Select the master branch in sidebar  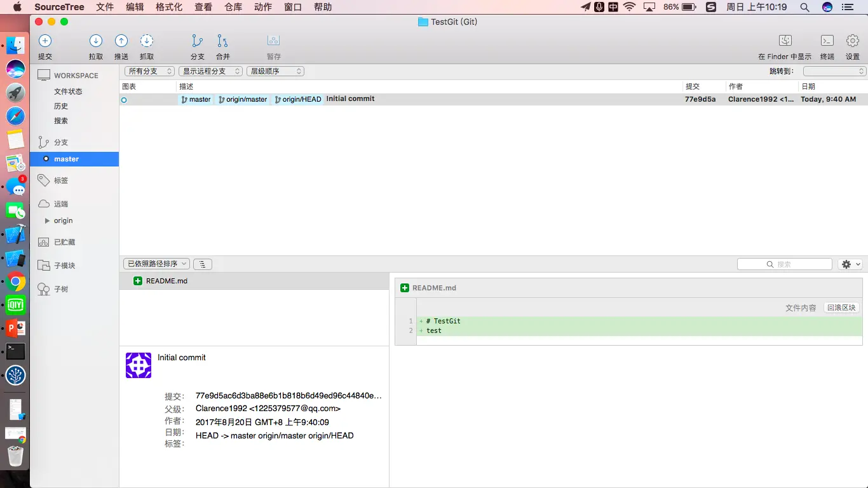click(x=74, y=159)
